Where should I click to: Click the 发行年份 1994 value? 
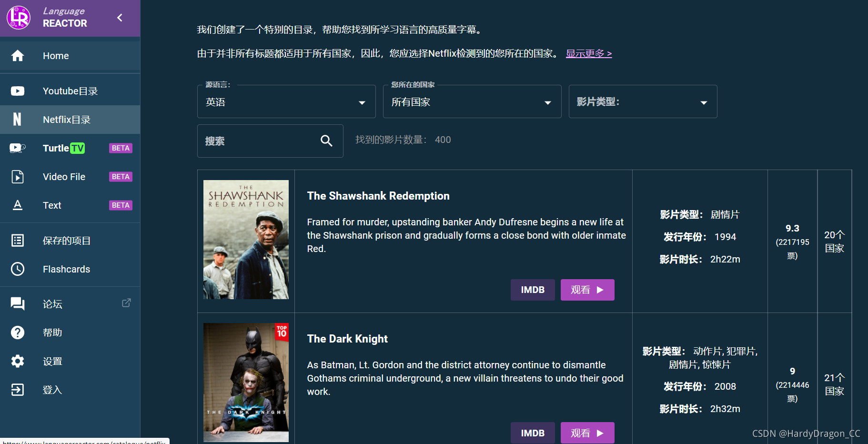pyautogui.click(x=725, y=237)
